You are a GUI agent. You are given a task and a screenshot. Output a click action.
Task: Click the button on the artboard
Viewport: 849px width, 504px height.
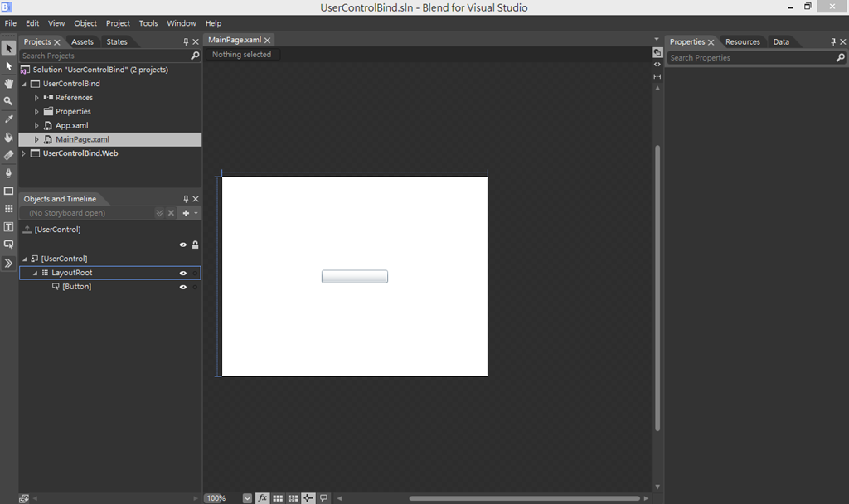click(355, 277)
